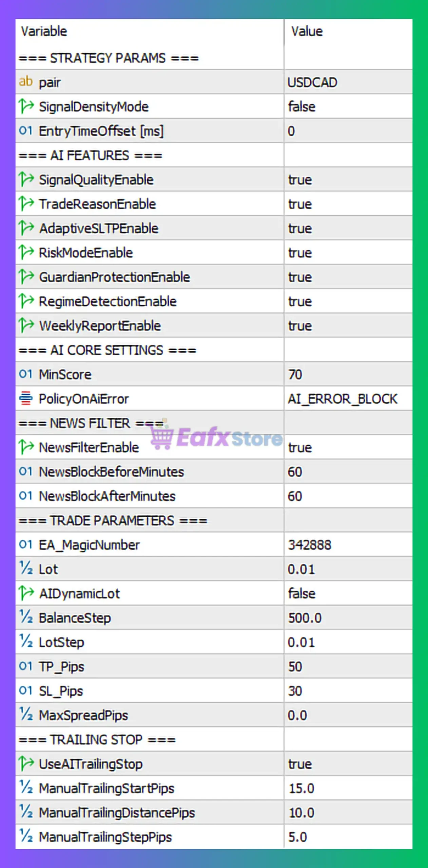Click the double icon next to MaxSpreadPips
The width and height of the screenshot is (428, 868).
pos(26,715)
